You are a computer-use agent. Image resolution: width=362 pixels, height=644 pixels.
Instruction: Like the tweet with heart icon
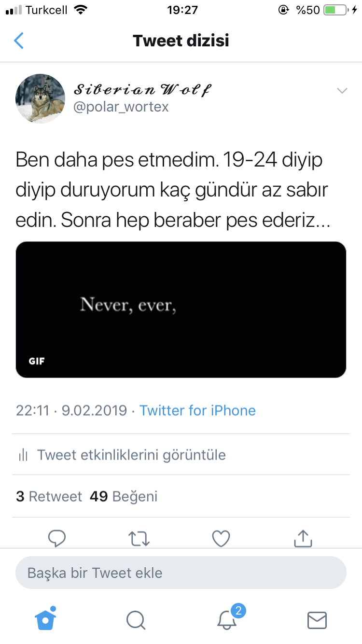[221, 538]
